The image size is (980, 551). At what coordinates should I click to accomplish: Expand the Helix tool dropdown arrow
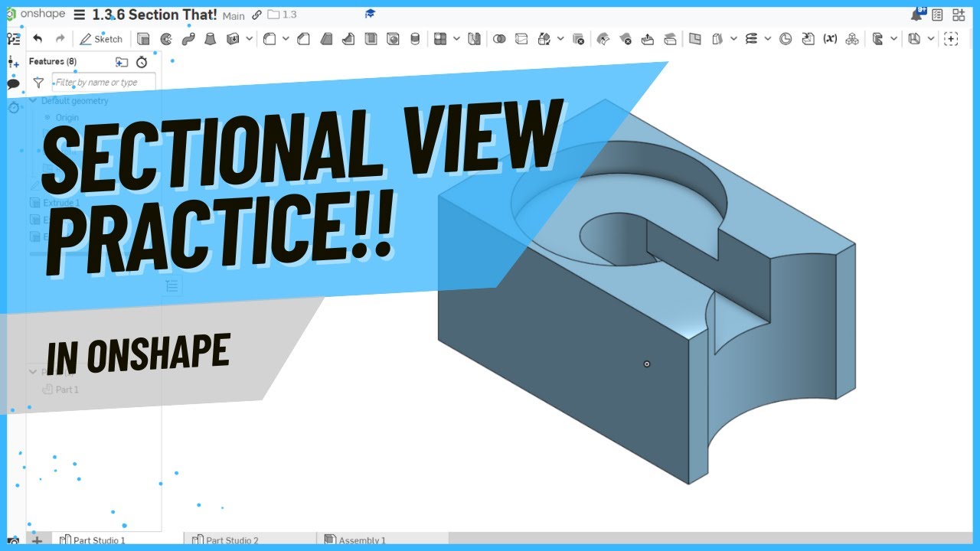tap(768, 39)
